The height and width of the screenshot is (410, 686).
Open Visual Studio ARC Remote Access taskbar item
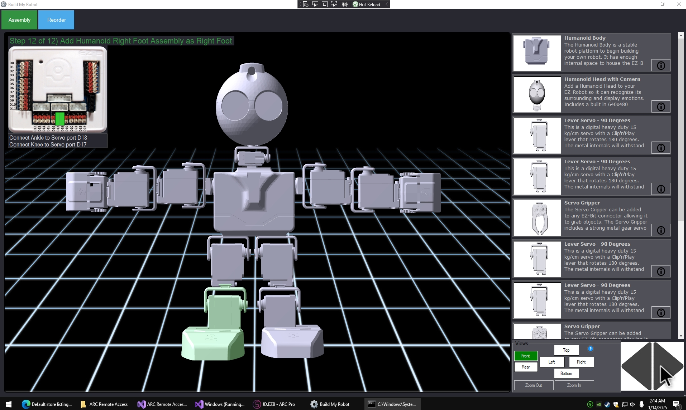(162, 404)
